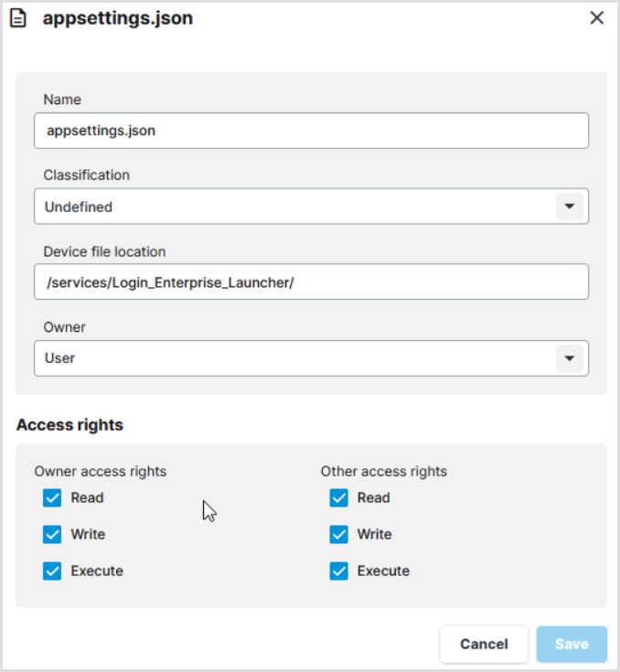Toggle Write under Other access rights
This screenshot has height=672, width=620.
point(339,535)
